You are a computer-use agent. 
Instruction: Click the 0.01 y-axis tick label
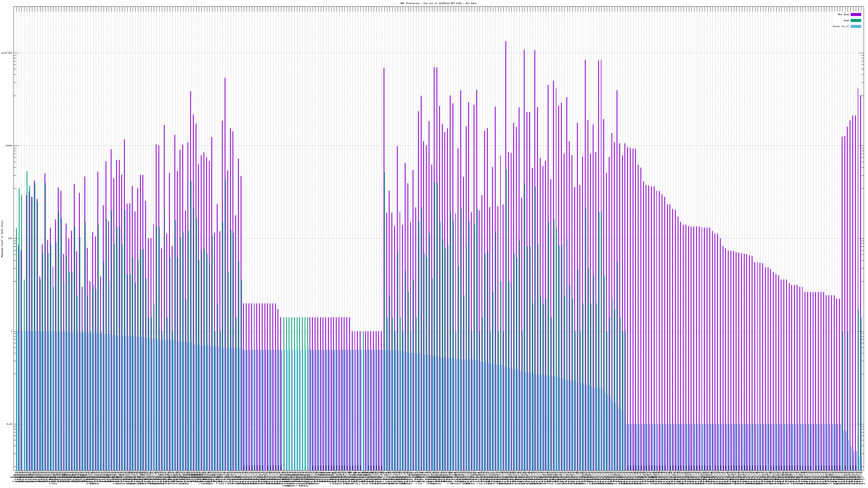[x=9, y=424]
